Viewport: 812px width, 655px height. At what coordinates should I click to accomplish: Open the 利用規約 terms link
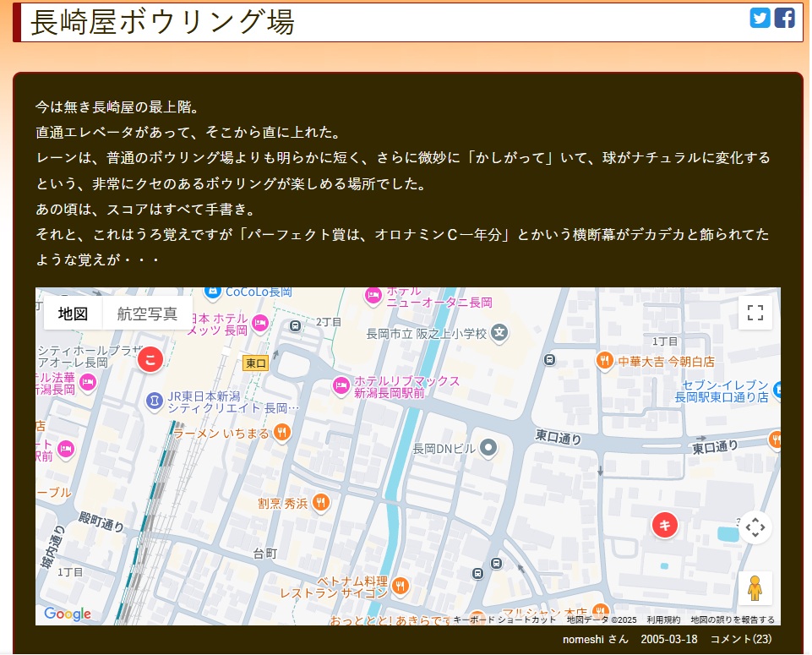[663, 620]
